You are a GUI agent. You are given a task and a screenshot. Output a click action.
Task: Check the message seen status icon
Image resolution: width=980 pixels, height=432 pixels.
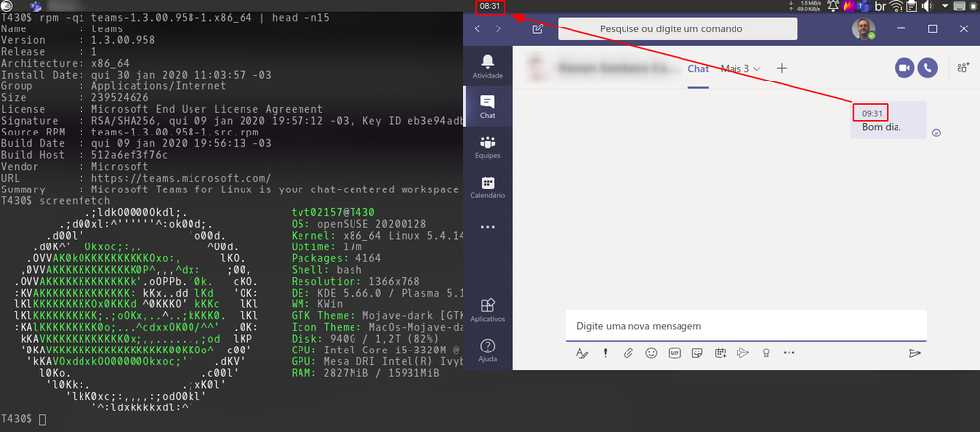(x=936, y=133)
